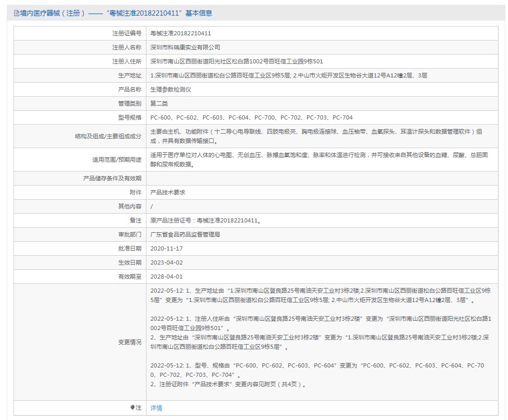Click the 其他内容 label
The width and height of the screenshot is (508, 420).
pos(129,206)
